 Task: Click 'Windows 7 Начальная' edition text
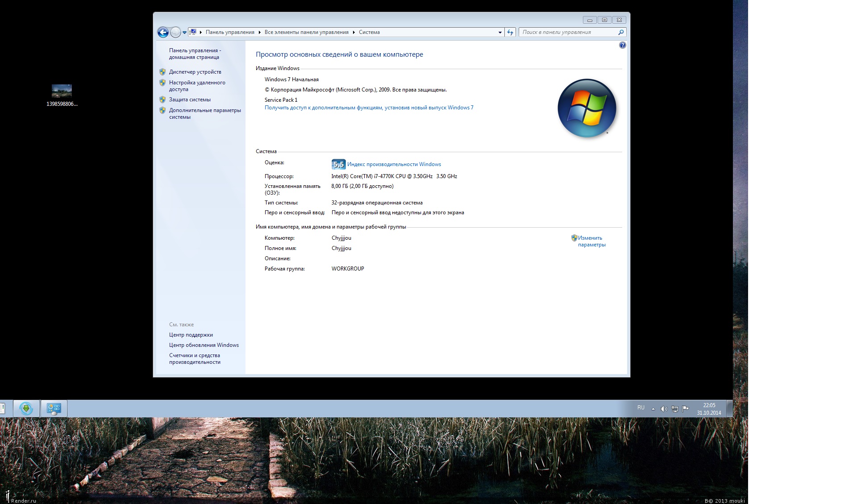[291, 79]
